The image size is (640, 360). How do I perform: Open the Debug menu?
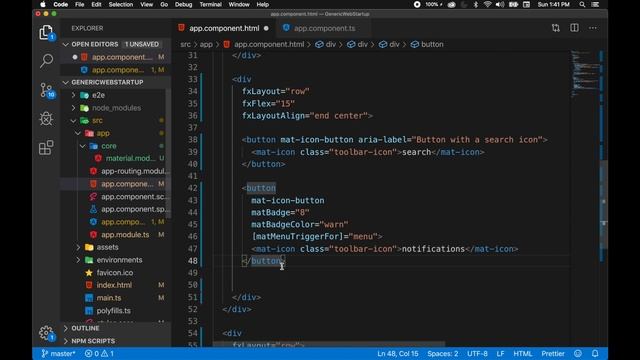coord(184,4)
